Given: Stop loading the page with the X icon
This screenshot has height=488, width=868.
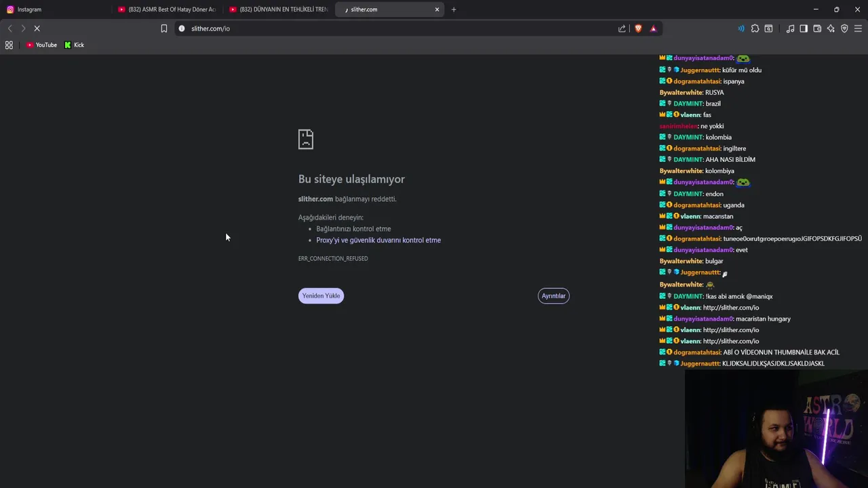Looking at the screenshot, I should coord(37,28).
